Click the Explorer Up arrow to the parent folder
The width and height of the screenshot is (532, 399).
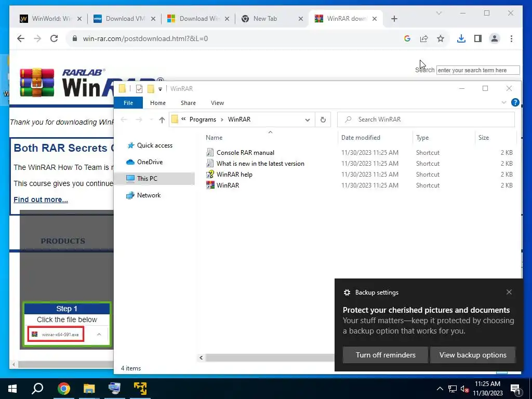162,119
